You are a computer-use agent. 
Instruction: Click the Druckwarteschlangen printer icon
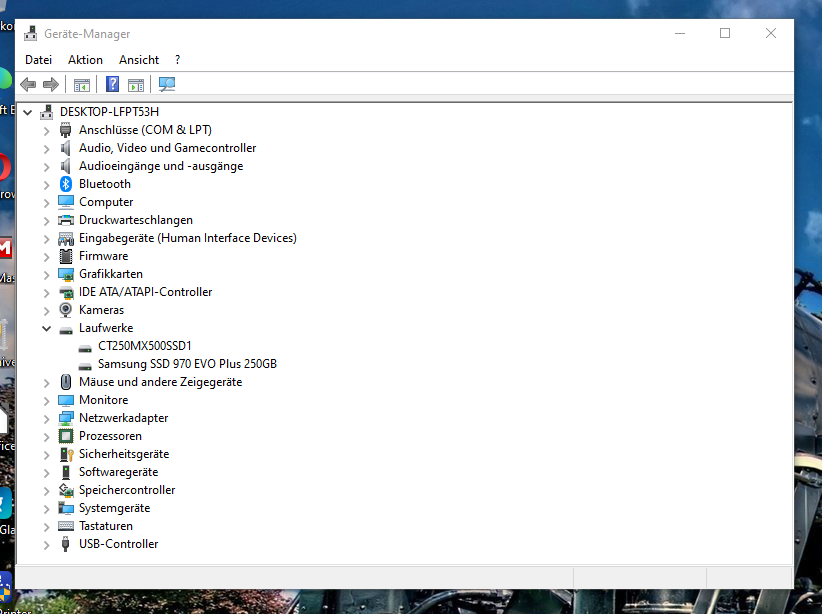coord(66,220)
